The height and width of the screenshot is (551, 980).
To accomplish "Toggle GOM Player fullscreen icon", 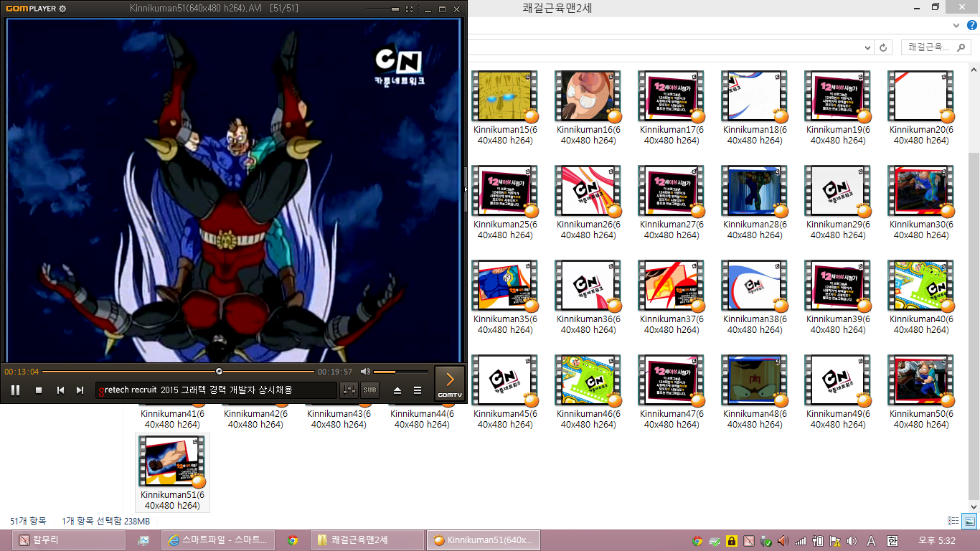I will [409, 9].
